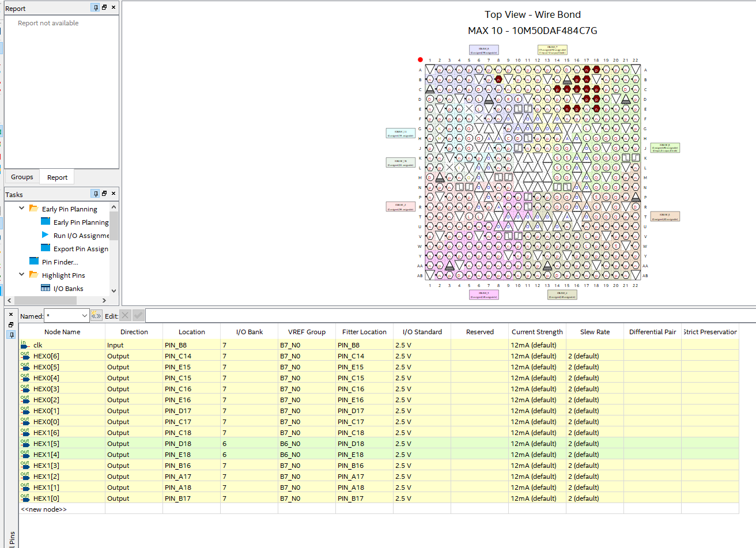Click I/O Bank 8 legend box
The width and height of the screenshot is (756, 548).
click(x=483, y=50)
